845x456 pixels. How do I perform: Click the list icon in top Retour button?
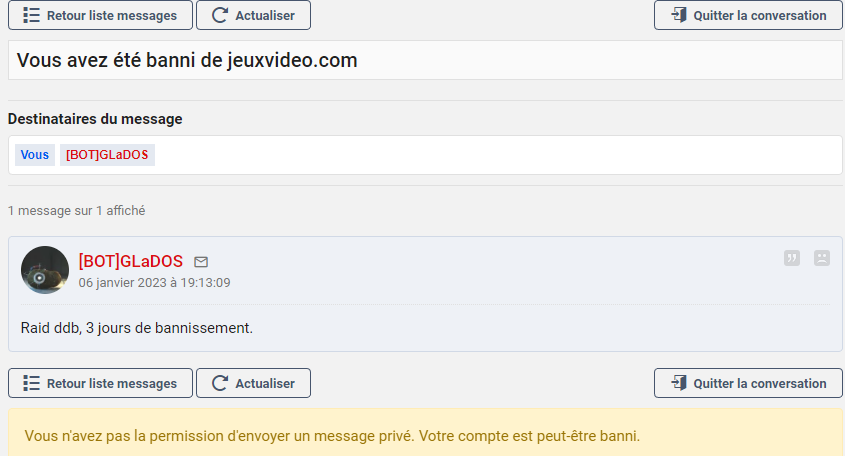pyautogui.click(x=31, y=16)
